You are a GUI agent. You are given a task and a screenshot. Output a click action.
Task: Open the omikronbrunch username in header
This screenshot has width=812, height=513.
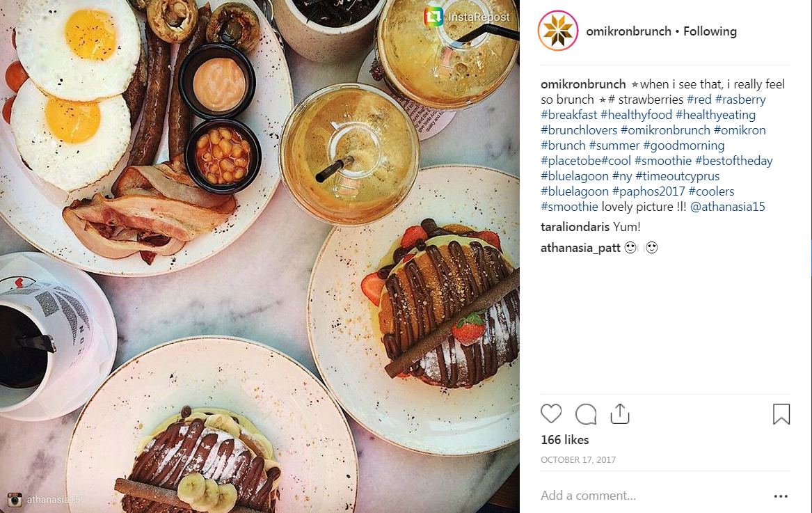coord(628,31)
